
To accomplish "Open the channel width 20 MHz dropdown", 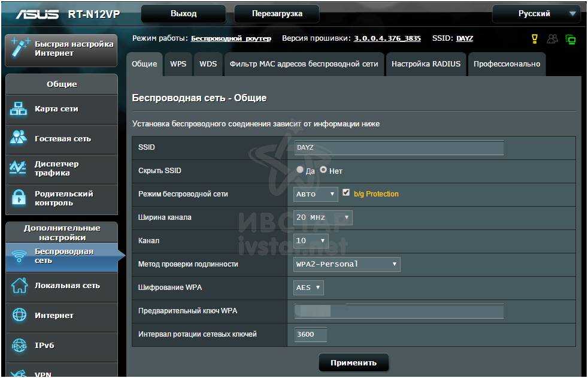I will [323, 217].
